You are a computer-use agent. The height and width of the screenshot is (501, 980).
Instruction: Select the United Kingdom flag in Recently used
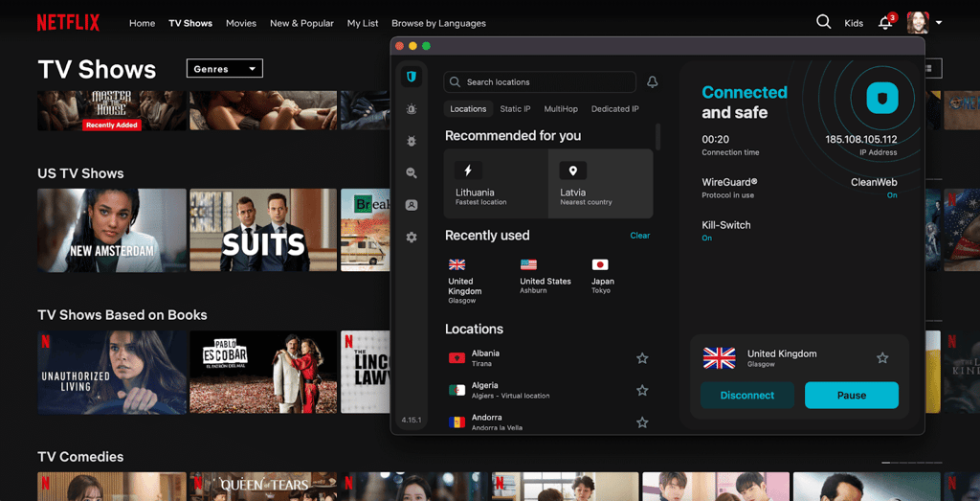[457, 264]
